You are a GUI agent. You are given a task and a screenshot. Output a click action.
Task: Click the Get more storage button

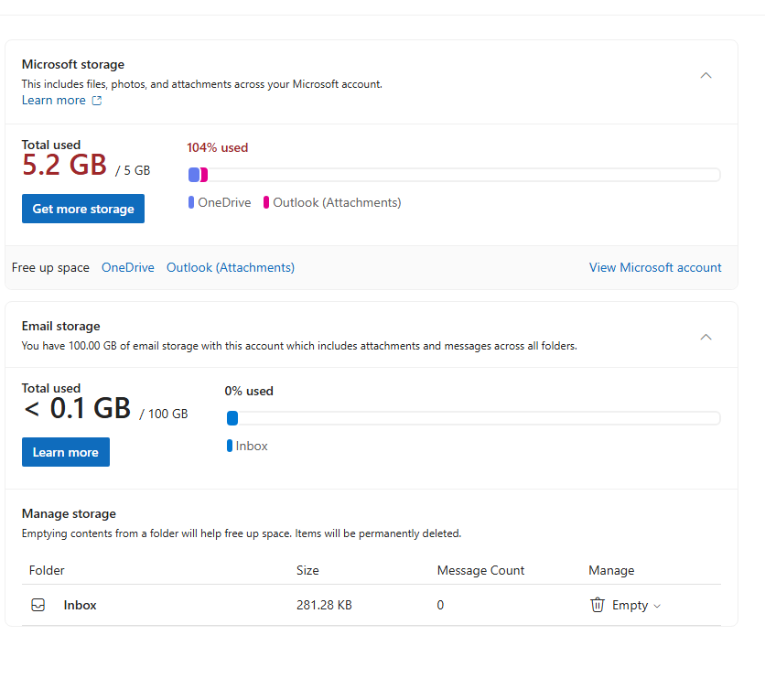point(83,209)
